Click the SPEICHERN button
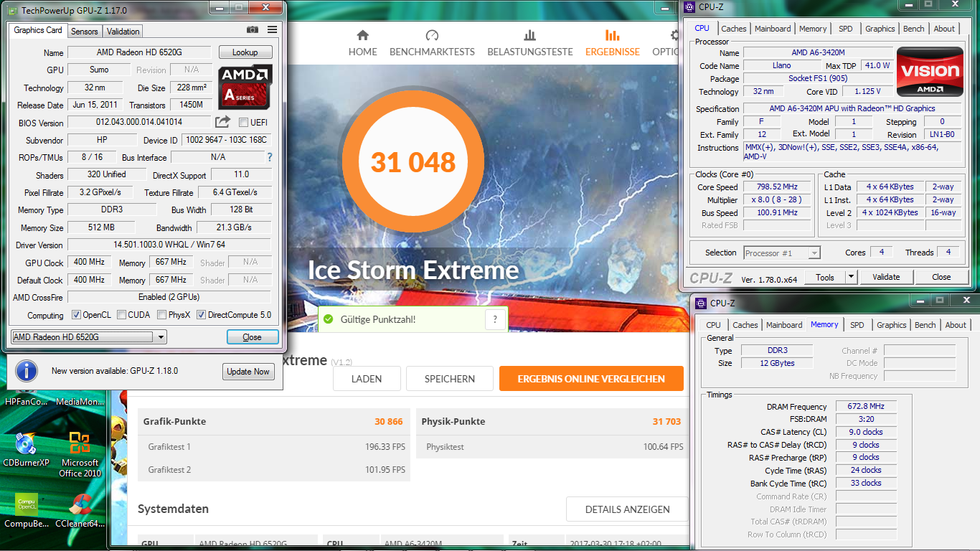Screen dimensions: 980x551 click(x=450, y=378)
